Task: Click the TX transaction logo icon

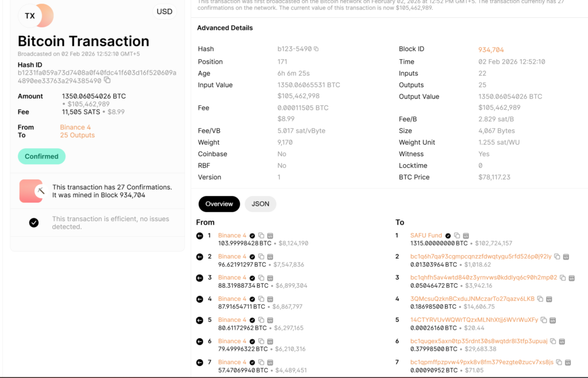Action: click(30, 16)
